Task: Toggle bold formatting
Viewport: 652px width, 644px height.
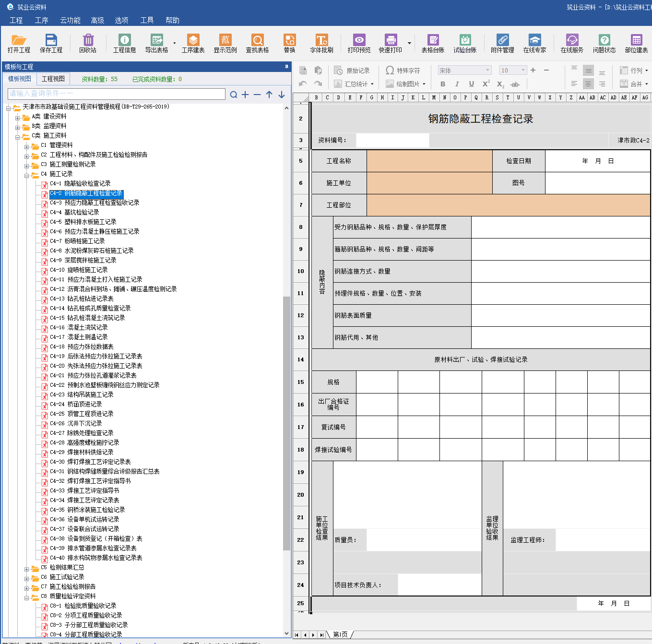Action: [x=443, y=84]
